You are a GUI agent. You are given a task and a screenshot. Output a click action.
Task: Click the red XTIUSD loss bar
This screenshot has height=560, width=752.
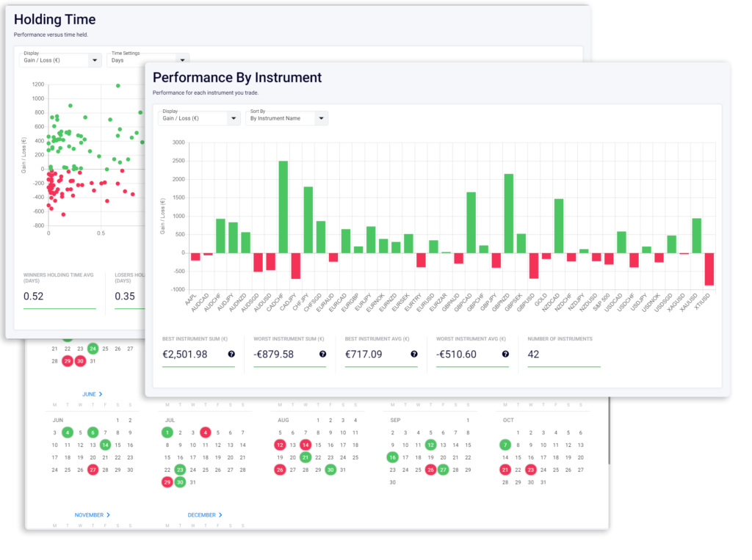tap(709, 269)
